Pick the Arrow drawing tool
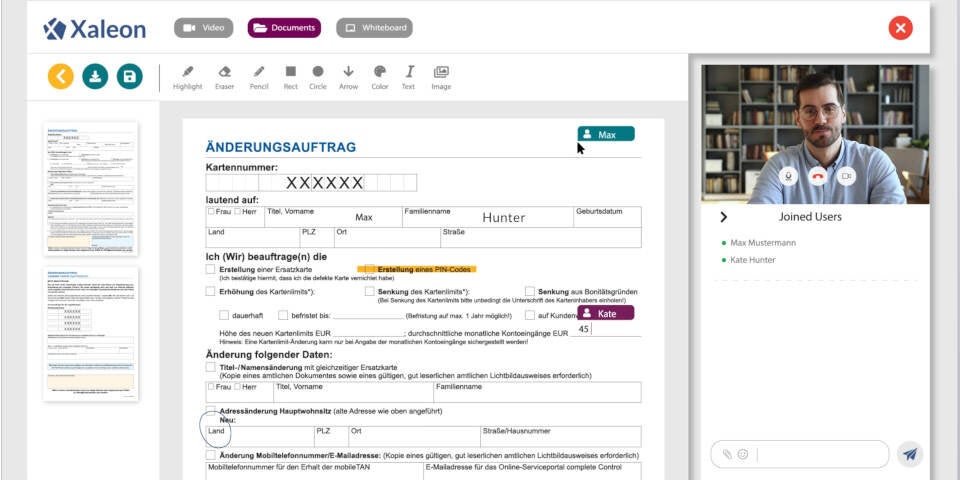The image size is (960, 480). [x=348, y=78]
